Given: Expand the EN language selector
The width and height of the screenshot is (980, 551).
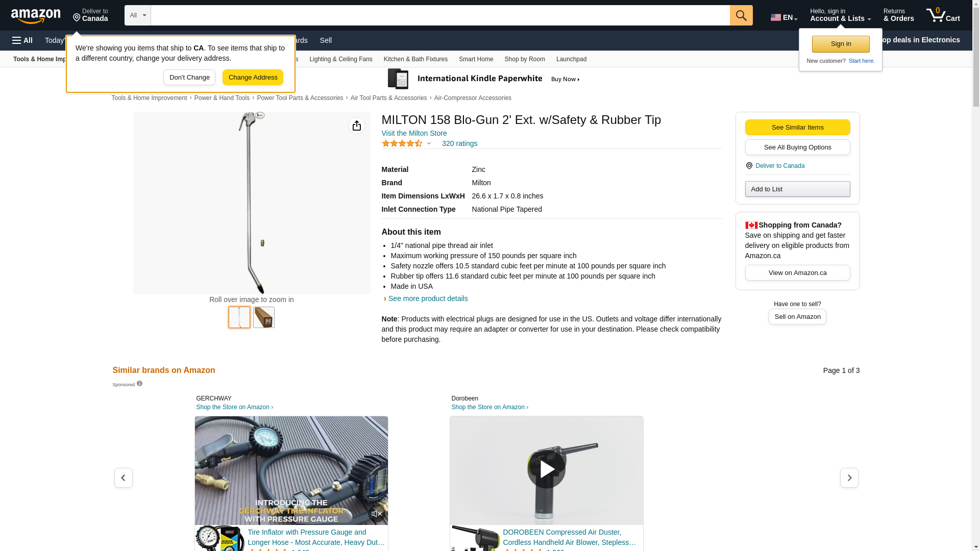Looking at the screenshot, I should (784, 17).
